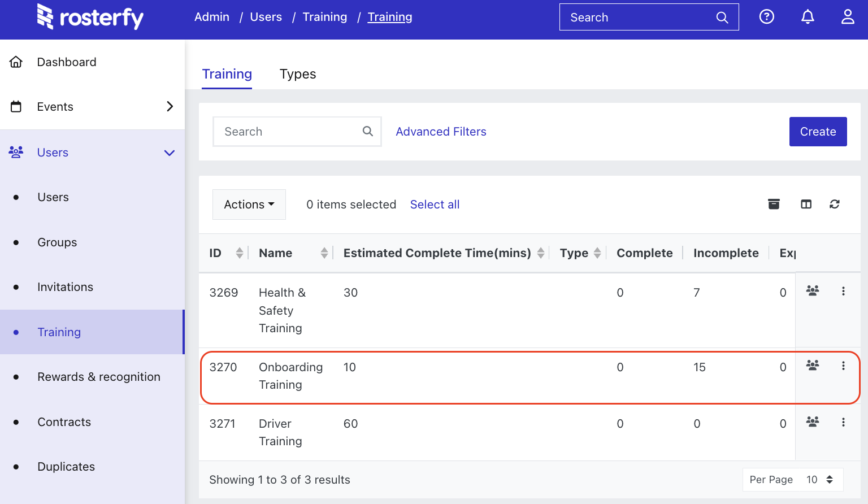Viewport: 868px width, 504px height.
Task: Click the Users group icon in sidebar
Action: coord(16,152)
